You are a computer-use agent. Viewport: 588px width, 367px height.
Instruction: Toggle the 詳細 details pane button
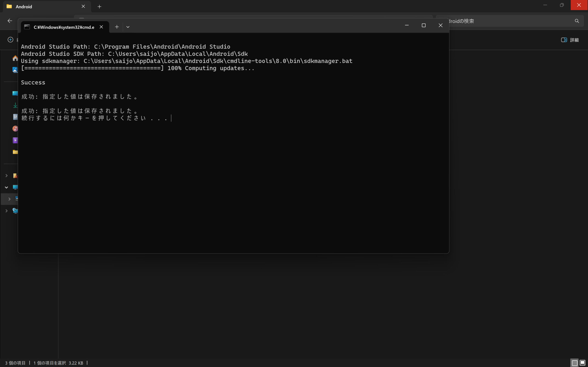coord(570,40)
